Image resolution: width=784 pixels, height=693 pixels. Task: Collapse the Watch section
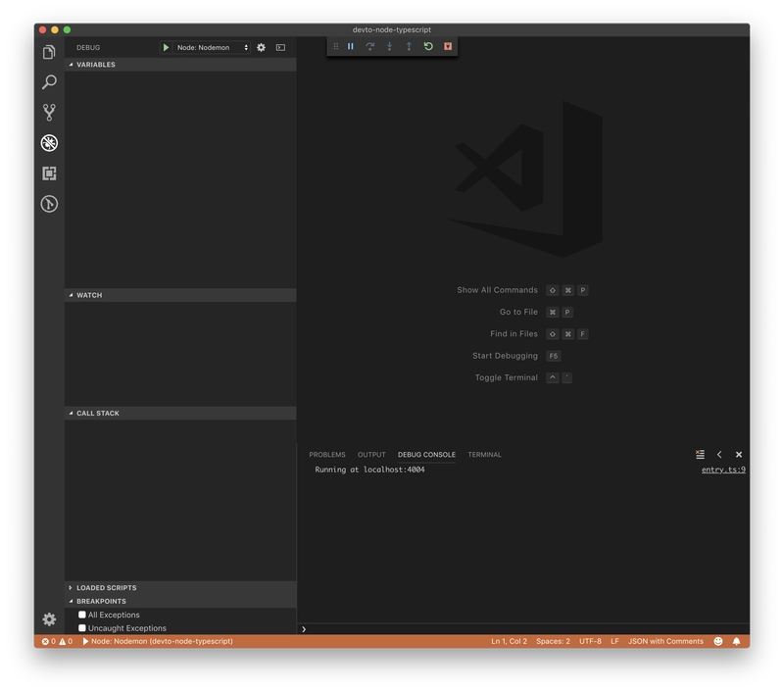180,295
